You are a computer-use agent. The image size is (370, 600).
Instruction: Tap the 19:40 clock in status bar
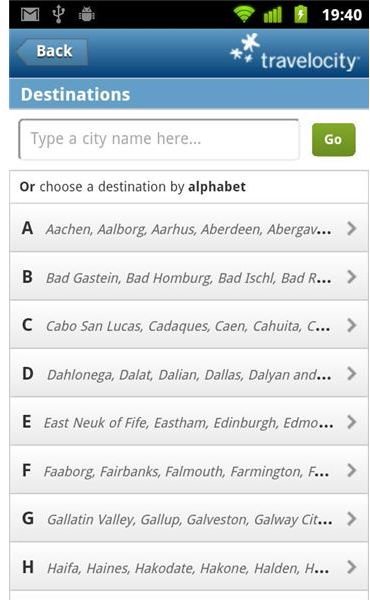click(341, 15)
